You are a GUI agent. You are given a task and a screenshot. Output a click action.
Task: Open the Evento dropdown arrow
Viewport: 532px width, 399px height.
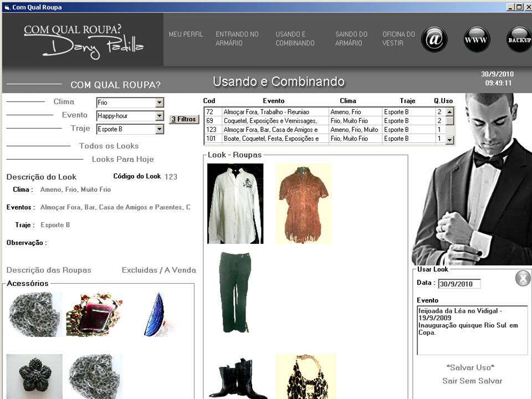(x=159, y=116)
